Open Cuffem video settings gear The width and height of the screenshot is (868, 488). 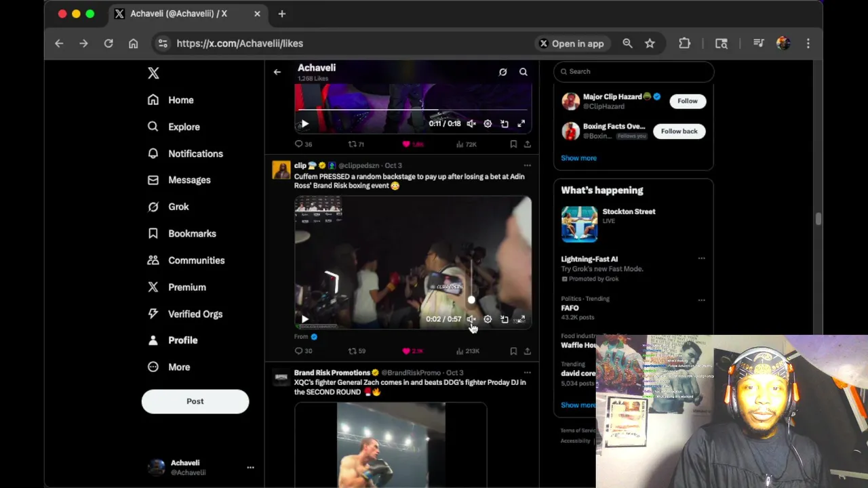click(488, 319)
